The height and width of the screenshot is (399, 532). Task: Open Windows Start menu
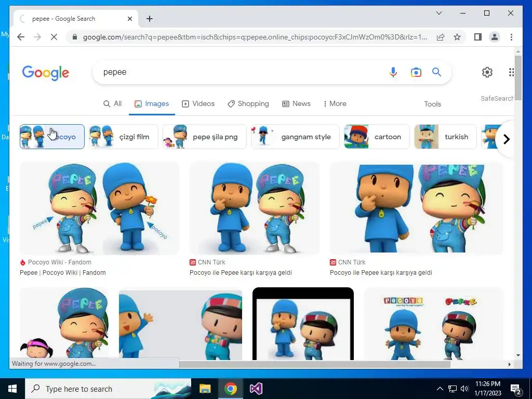[12, 389]
